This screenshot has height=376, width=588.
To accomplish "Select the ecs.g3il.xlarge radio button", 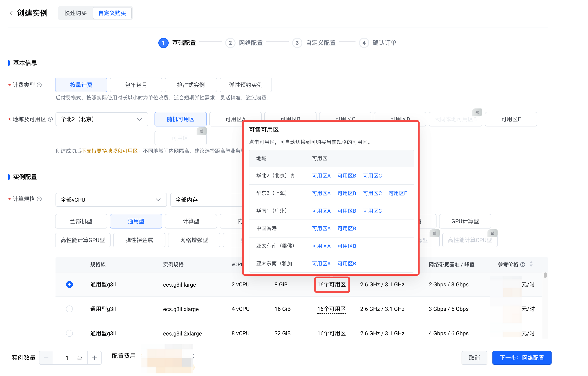I will point(69,309).
